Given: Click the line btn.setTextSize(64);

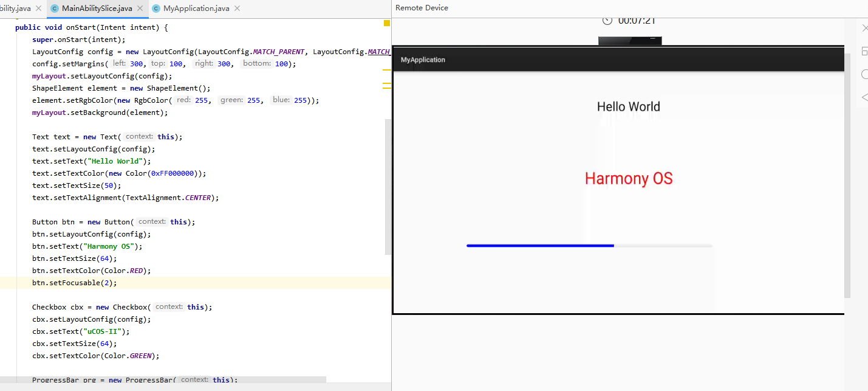Looking at the screenshot, I should pos(75,258).
